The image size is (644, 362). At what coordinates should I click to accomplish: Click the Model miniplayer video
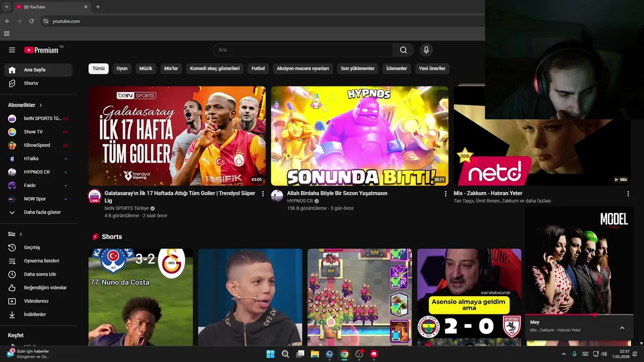coord(579,260)
